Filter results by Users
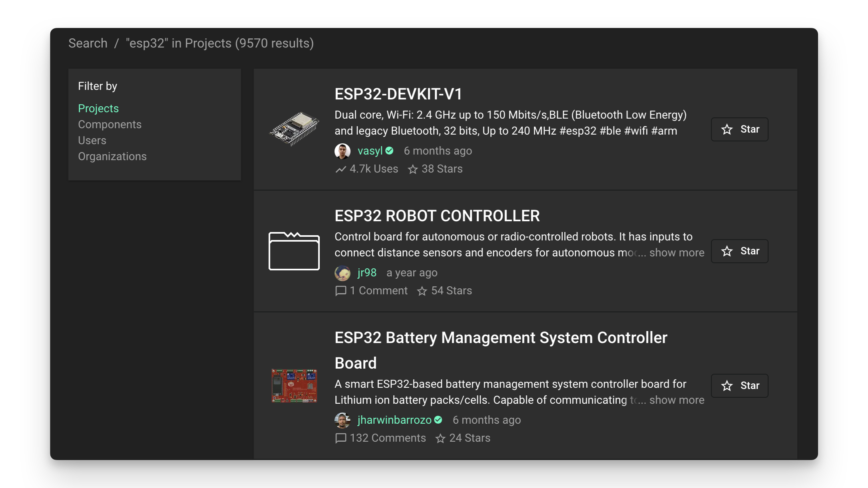 click(92, 141)
